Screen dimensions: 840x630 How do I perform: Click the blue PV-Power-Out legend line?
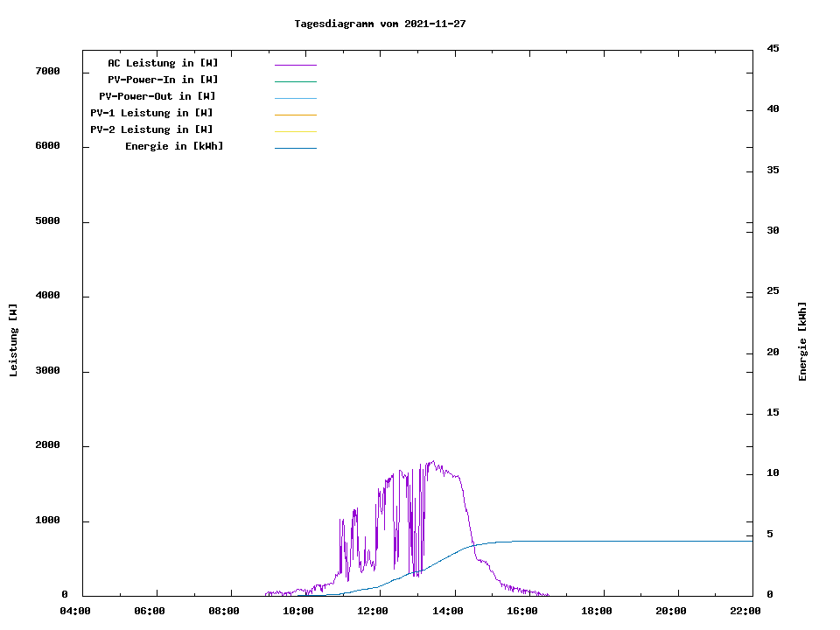coord(295,98)
